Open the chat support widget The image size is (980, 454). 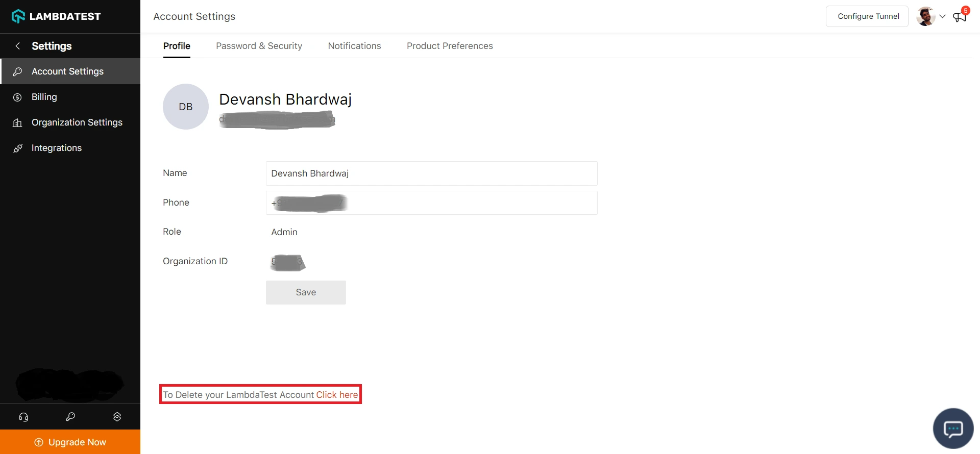953,428
